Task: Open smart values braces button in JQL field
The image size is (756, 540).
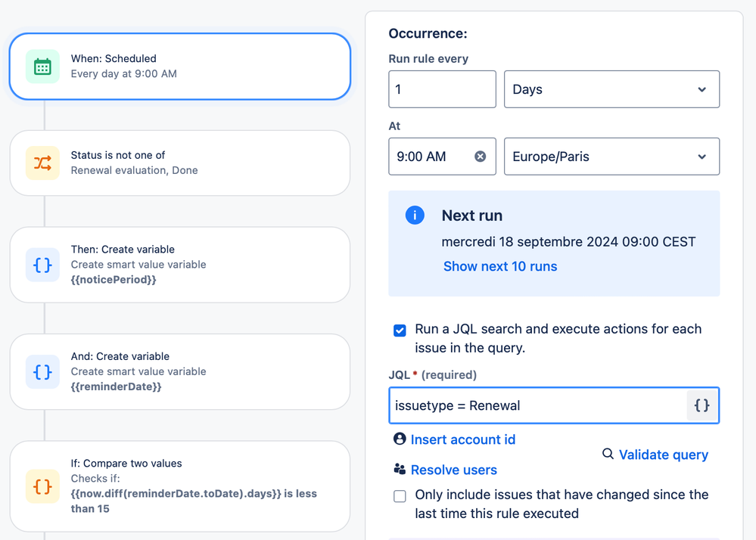Action: point(702,405)
